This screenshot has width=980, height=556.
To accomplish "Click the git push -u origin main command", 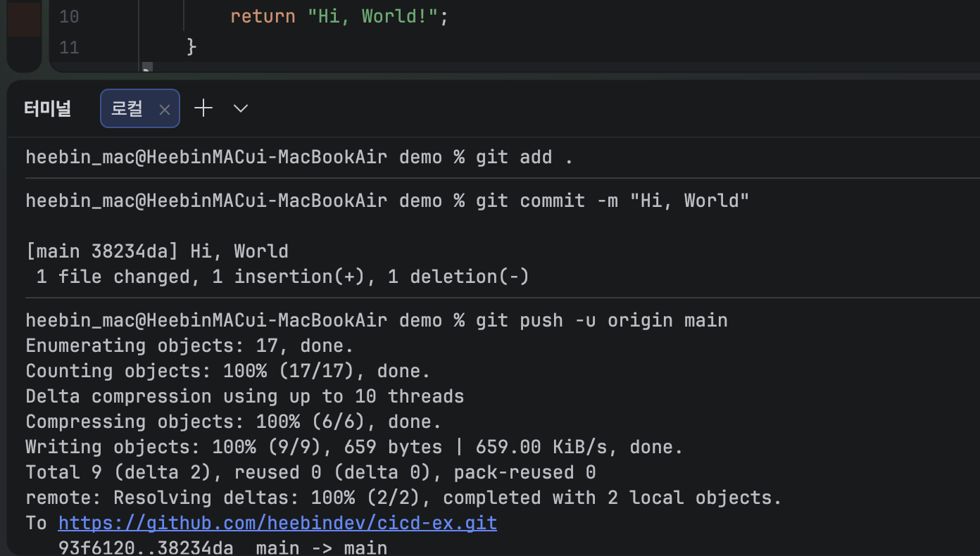I will coord(602,320).
